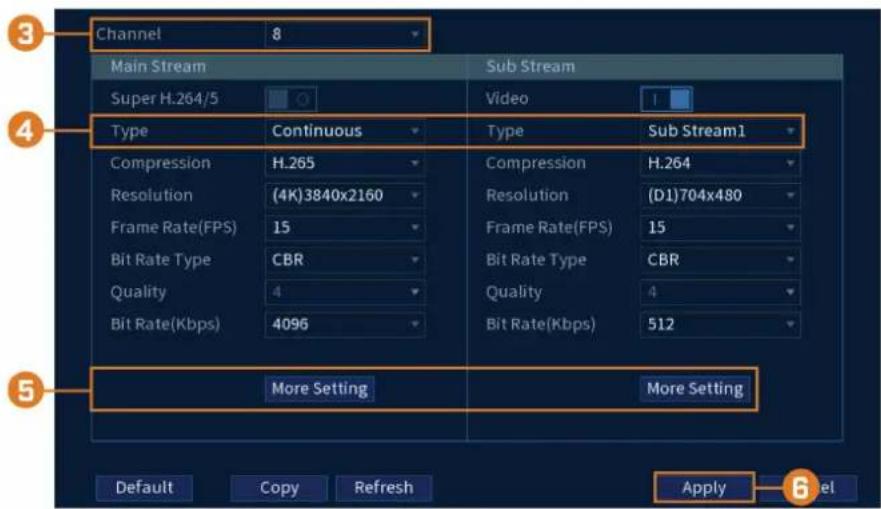Click the Refresh button
The height and width of the screenshot is (509, 881).
(x=384, y=488)
